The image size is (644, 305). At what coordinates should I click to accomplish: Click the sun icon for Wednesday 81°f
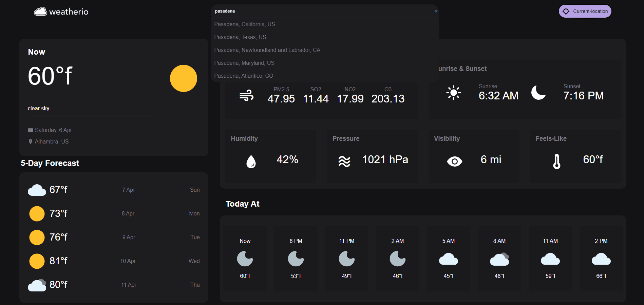coord(37,261)
